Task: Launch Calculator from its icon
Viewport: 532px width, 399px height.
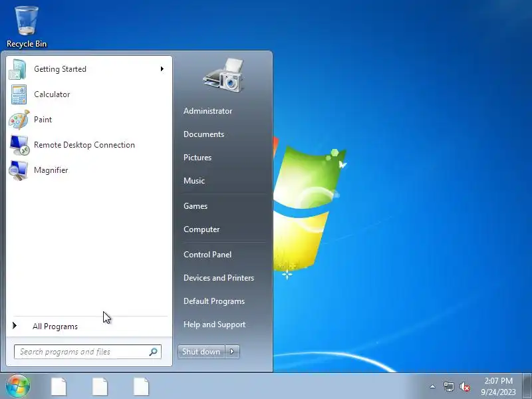Action: click(19, 94)
